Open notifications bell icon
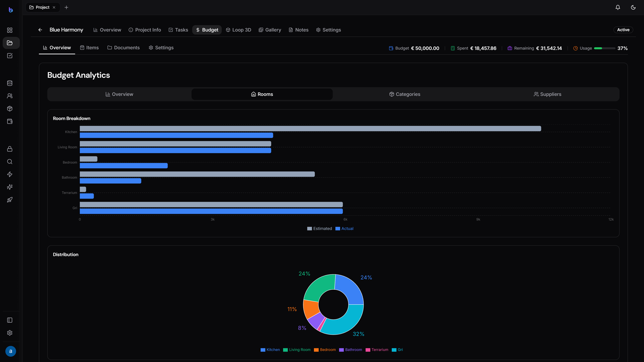 pyautogui.click(x=618, y=7)
